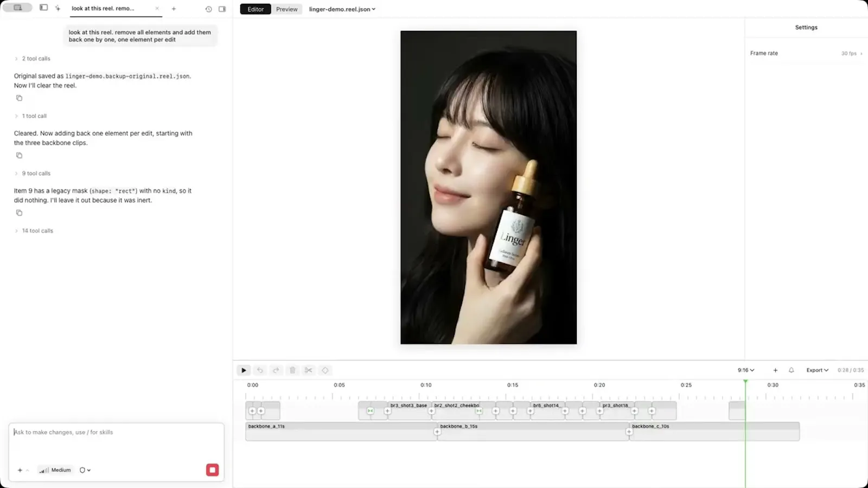Image resolution: width=868 pixels, height=488 pixels.
Task: Open the 30 fps frame rate setting
Action: click(x=851, y=53)
